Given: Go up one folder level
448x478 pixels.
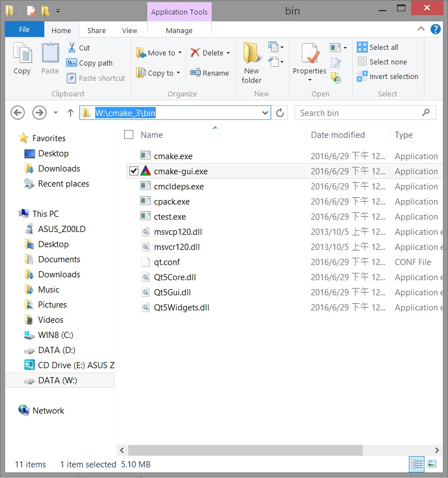Looking at the screenshot, I should (71, 113).
